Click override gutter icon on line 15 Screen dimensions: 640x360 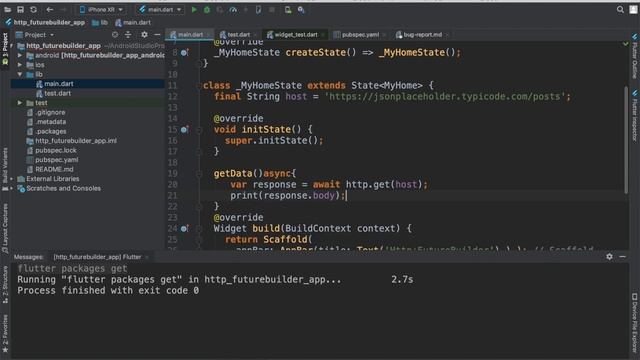pos(184,129)
